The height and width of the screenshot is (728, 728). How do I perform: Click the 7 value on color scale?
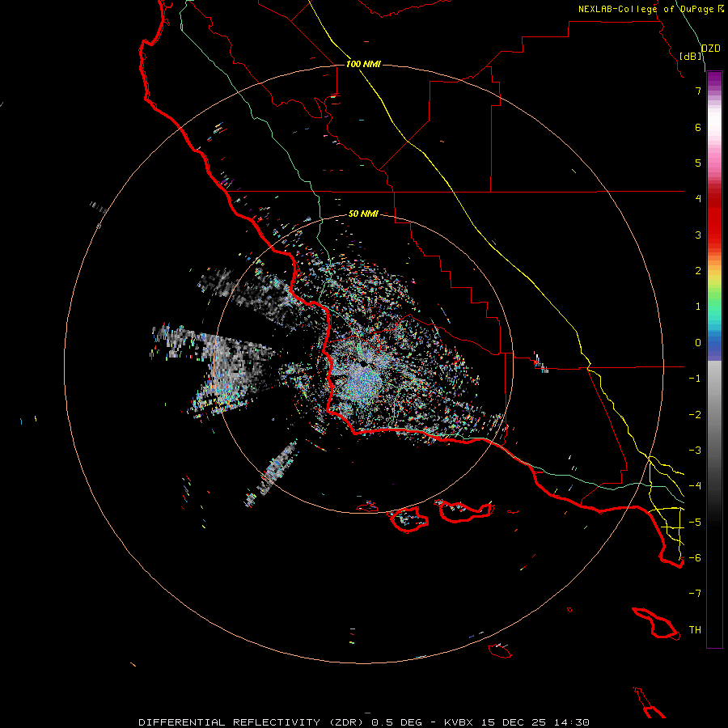pos(698,91)
